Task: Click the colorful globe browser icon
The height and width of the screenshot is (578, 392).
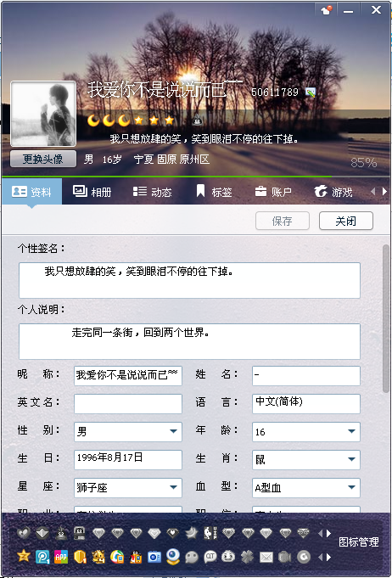Action: pyautogui.click(x=117, y=557)
